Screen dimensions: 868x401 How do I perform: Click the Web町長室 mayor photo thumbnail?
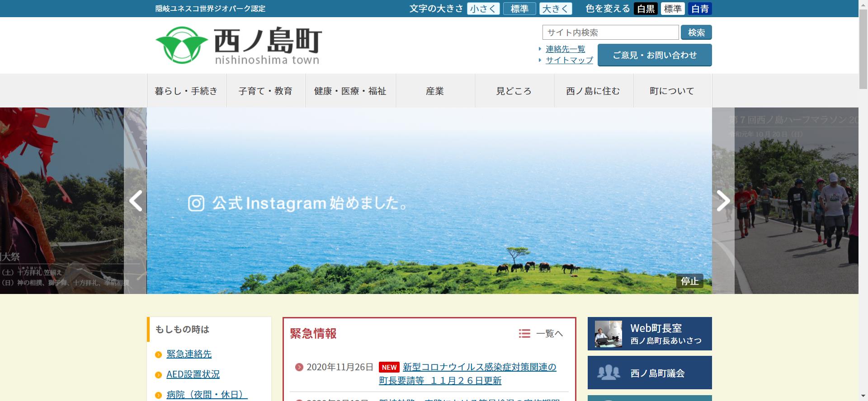(609, 334)
